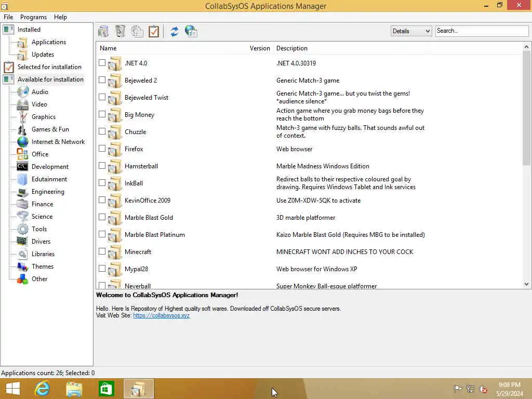Click the muted volume tray icon
The width and height of the screenshot is (532, 399).
pos(483,389)
